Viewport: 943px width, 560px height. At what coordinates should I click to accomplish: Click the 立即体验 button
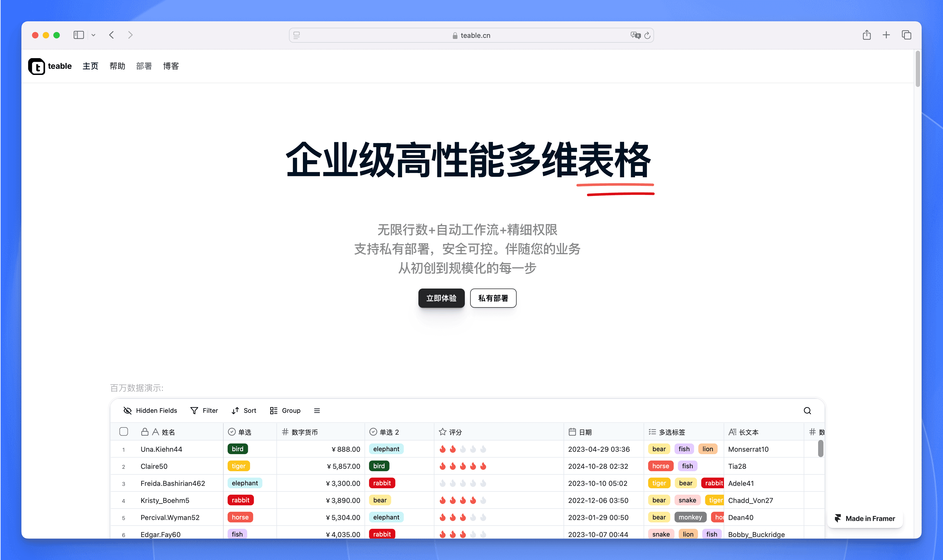441,298
